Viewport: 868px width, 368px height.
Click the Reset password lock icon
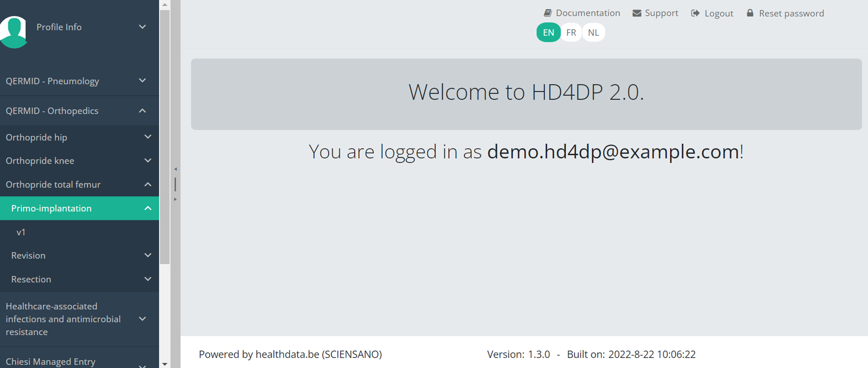tap(750, 13)
